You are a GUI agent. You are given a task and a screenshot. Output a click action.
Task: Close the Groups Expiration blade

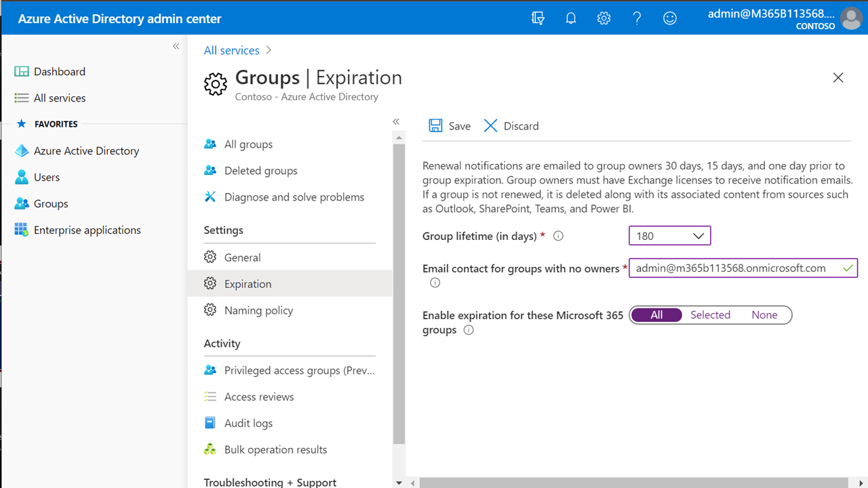(x=838, y=78)
